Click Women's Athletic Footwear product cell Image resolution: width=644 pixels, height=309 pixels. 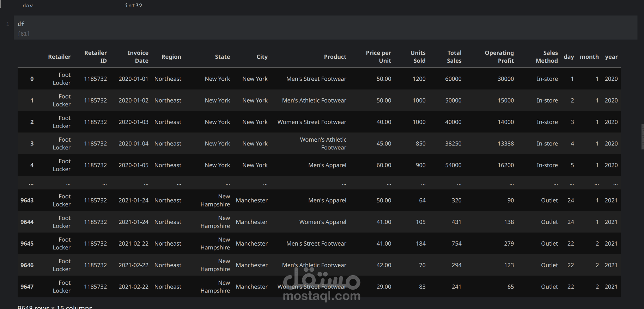coord(323,143)
